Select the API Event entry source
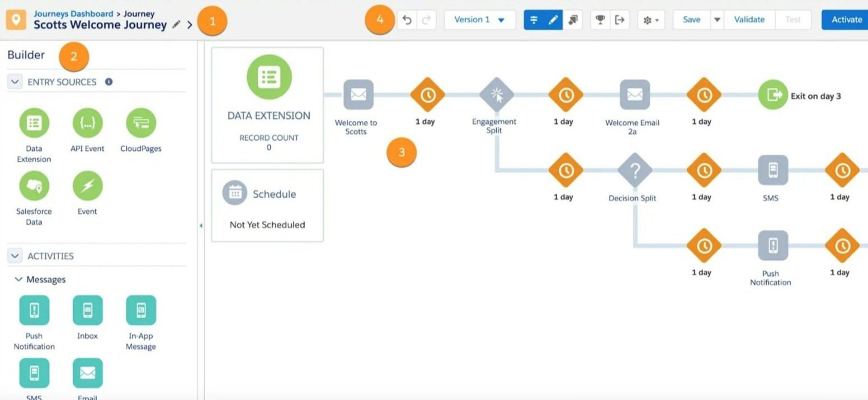 (87, 123)
